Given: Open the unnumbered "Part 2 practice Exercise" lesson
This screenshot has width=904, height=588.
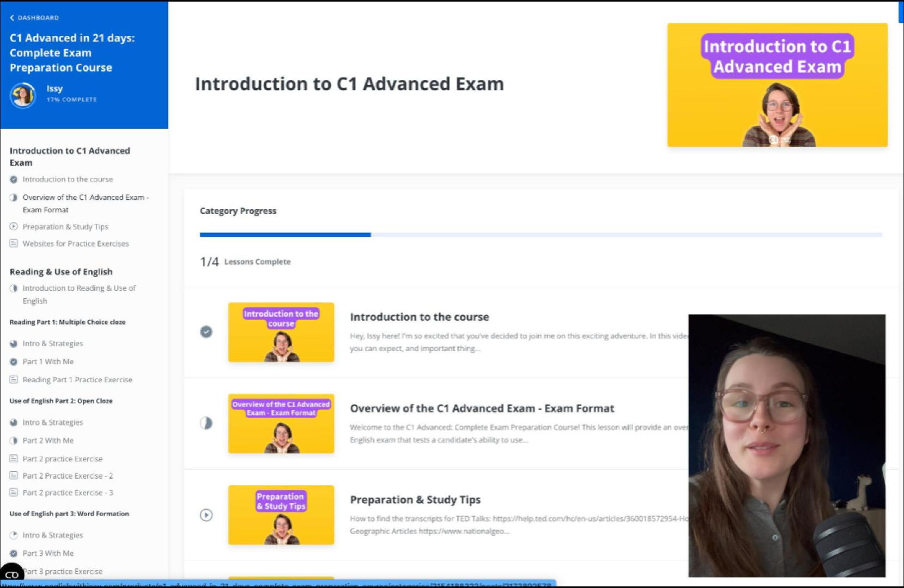Looking at the screenshot, I should point(63,458).
